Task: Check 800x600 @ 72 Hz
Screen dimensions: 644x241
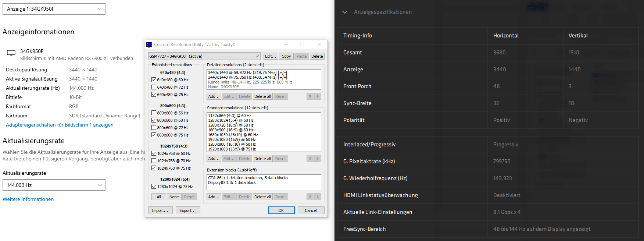Action: (154, 128)
